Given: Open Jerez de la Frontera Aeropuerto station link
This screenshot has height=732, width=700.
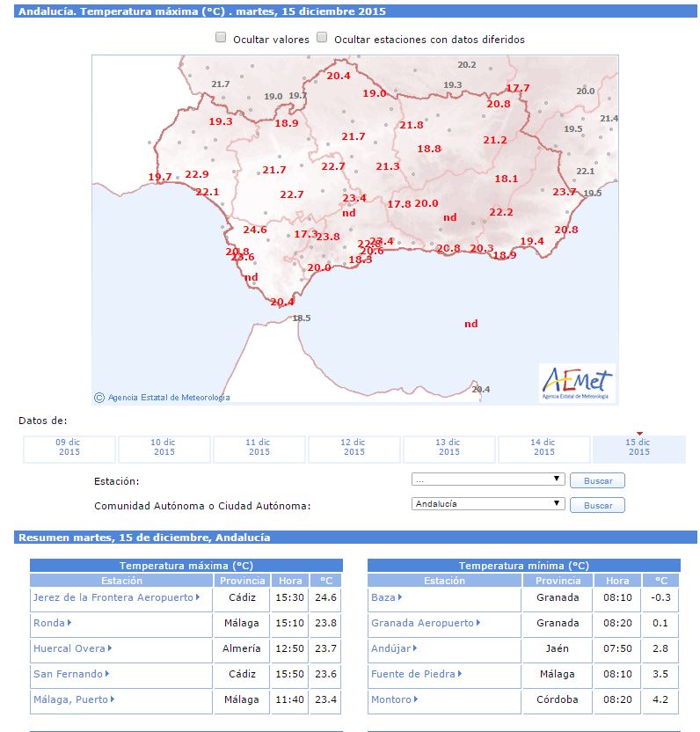Looking at the screenshot, I should [x=113, y=597].
